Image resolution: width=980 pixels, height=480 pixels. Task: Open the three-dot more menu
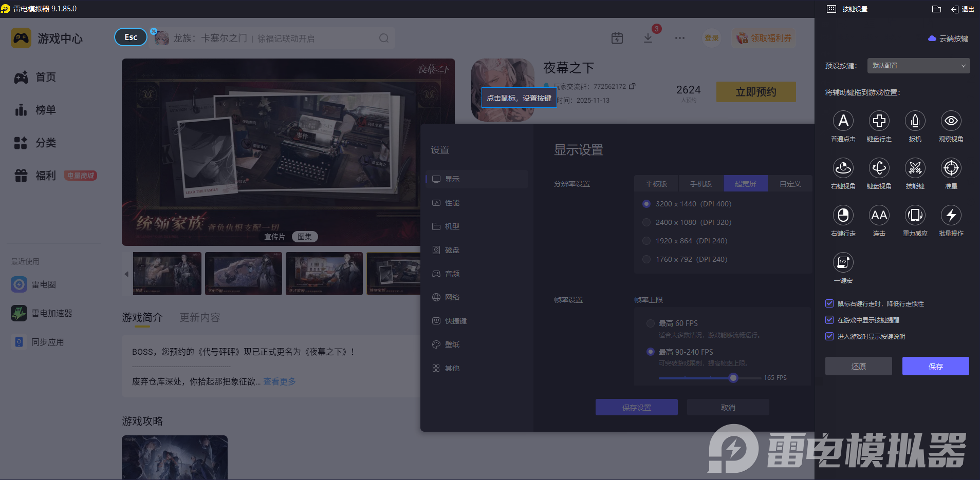coord(680,38)
